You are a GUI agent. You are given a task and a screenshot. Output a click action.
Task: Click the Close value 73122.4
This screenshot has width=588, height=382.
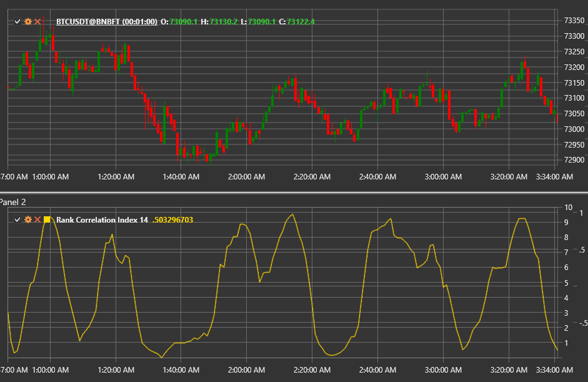301,22
